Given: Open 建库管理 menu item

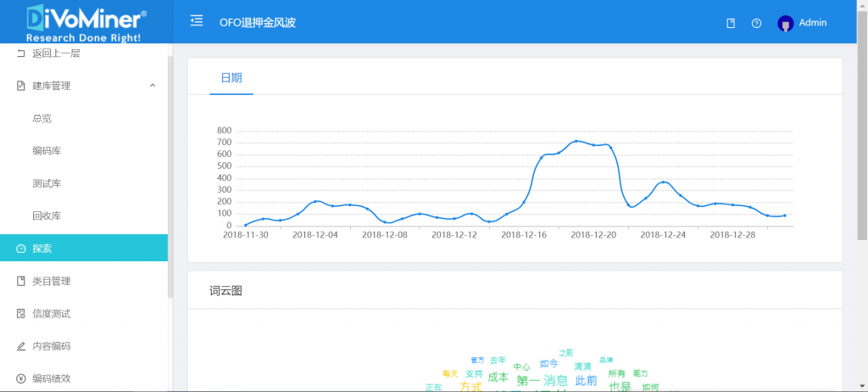Looking at the screenshot, I should click(84, 86).
